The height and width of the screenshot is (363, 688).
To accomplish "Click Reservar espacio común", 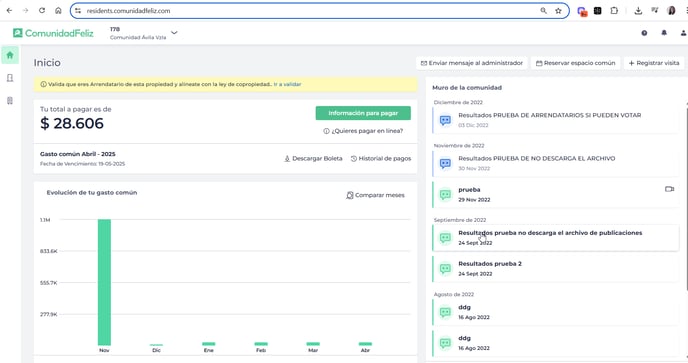I will [575, 63].
